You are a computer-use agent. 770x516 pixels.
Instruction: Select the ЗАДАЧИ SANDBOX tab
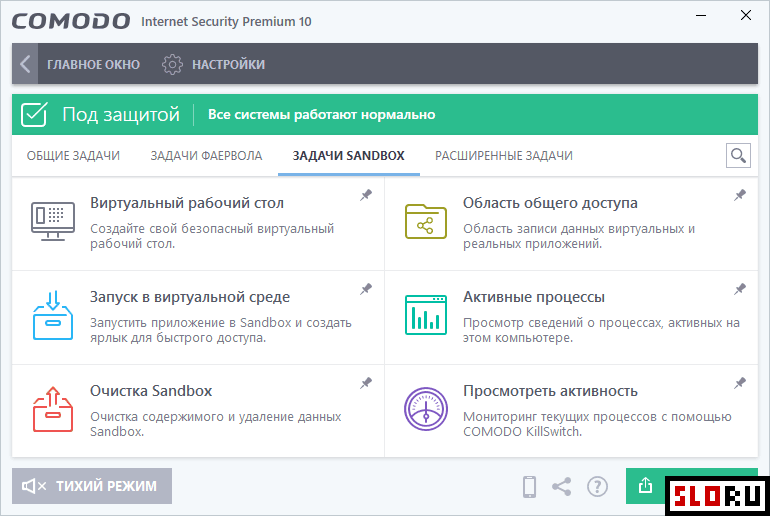click(349, 156)
